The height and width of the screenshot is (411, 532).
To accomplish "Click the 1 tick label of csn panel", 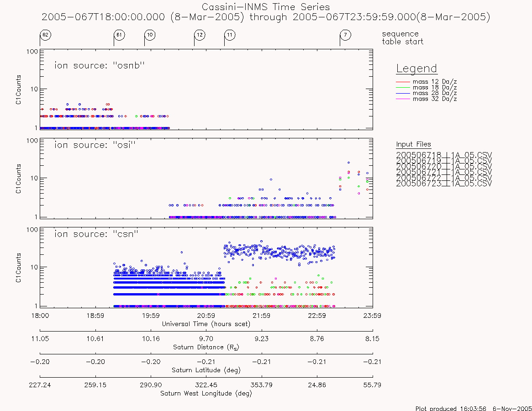I will tap(36, 306).
